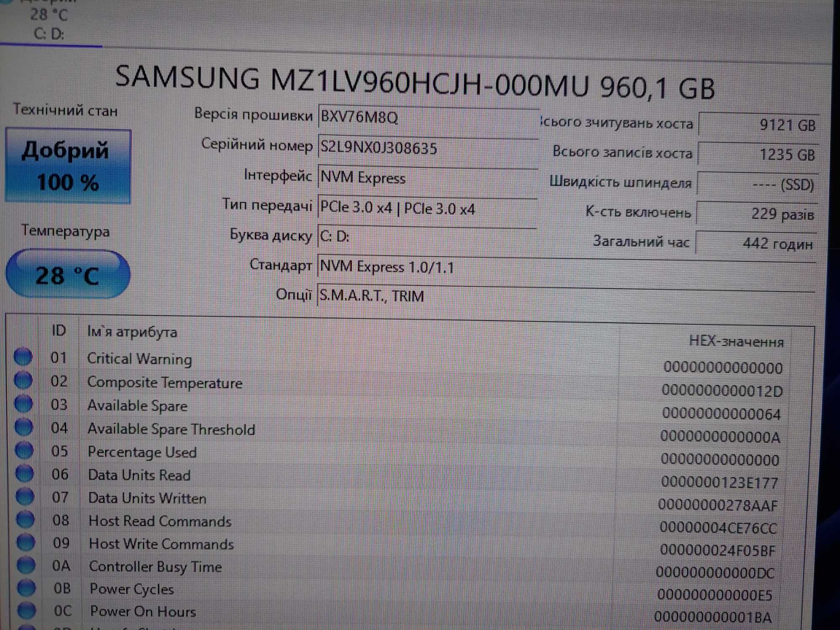Click hex value 0000000278AAF
Viewport: 840px width, 630px height.
[718, 505]
